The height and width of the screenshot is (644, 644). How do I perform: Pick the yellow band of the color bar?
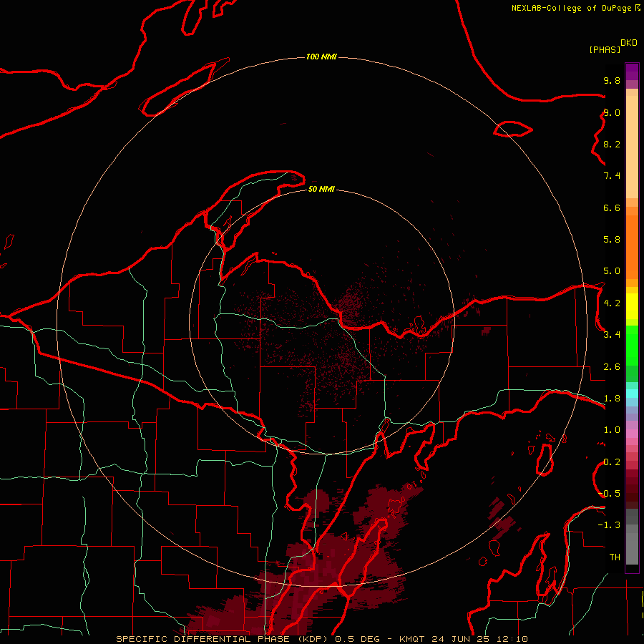pos(632,306)
